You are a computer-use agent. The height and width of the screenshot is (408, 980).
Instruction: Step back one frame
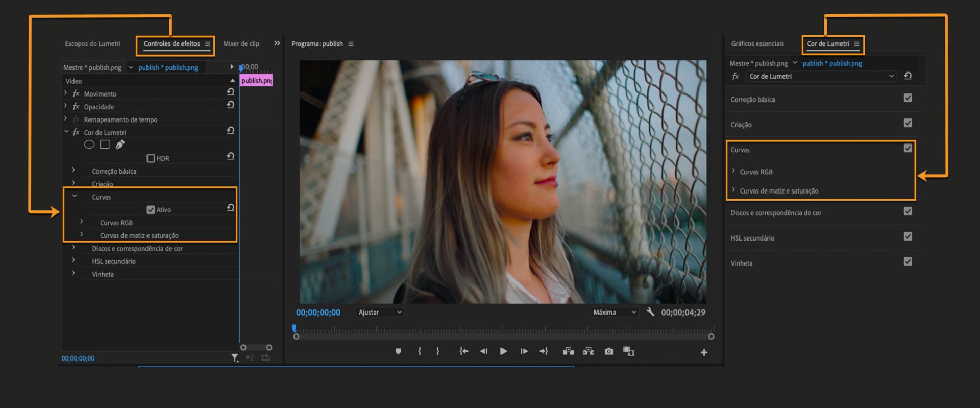tap(483, 351)
